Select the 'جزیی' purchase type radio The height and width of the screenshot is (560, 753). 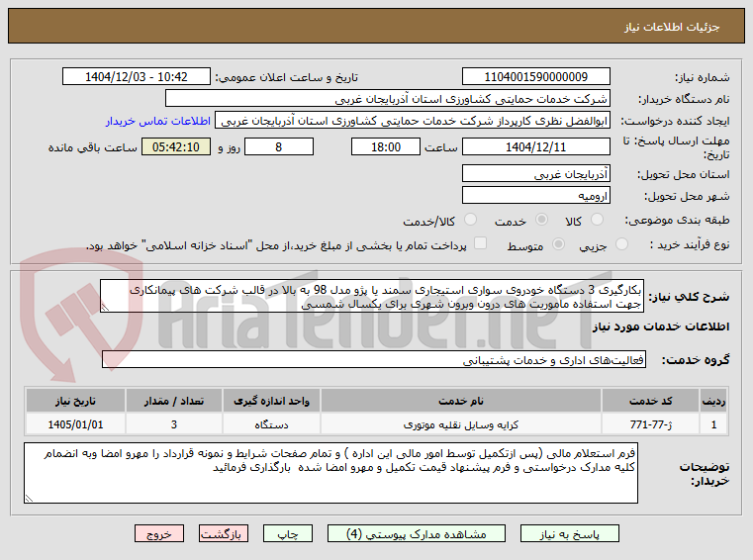pos(621,244)
